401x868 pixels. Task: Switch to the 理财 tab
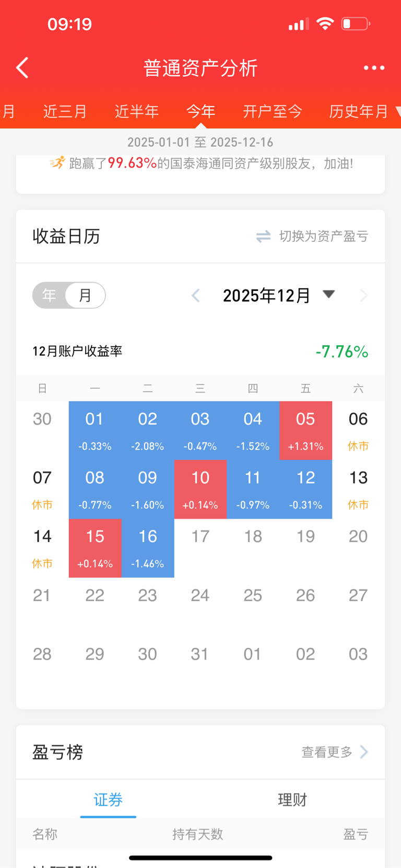pyautogui.click(x=292, y=800)
